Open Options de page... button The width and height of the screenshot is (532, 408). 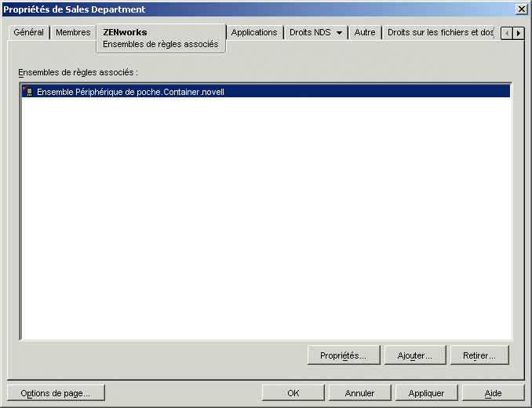point(56,393)
